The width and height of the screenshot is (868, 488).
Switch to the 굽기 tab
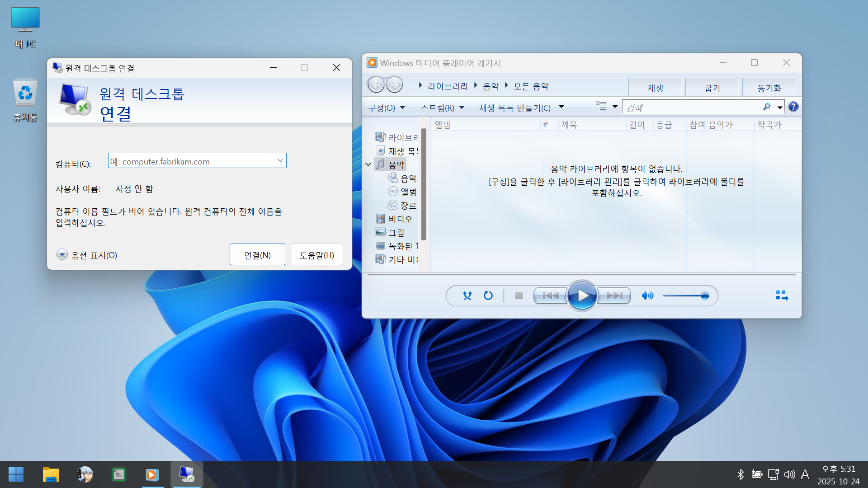pos(712,88)
